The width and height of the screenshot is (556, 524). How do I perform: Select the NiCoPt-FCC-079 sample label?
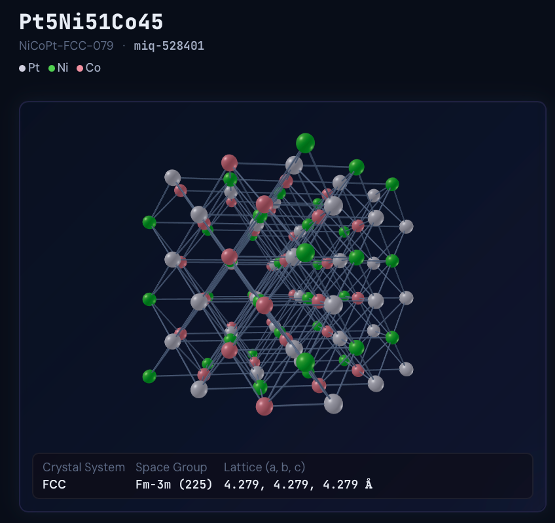click(x=66, y=46)
